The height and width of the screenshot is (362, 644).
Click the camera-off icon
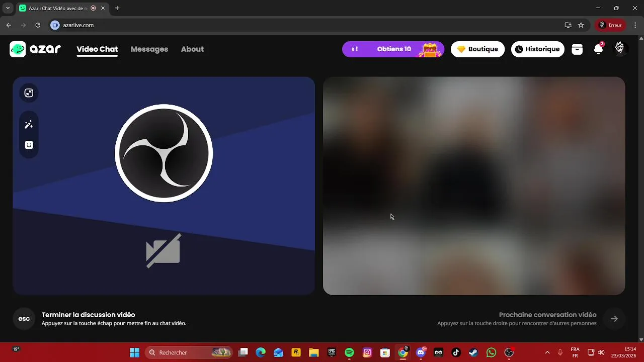pyautogui.click(x=164, y=250)
